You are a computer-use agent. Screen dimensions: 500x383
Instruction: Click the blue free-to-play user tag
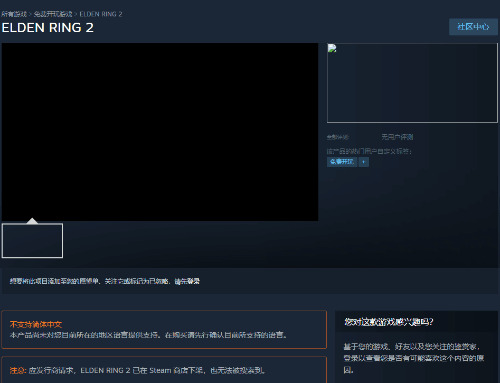coord(342,162)
